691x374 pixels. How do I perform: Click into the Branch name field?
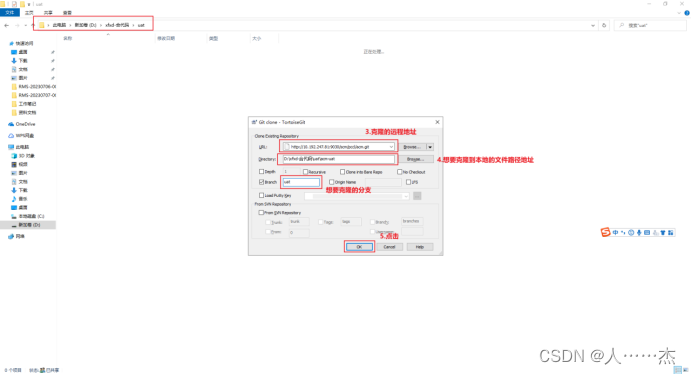[301, 182]
